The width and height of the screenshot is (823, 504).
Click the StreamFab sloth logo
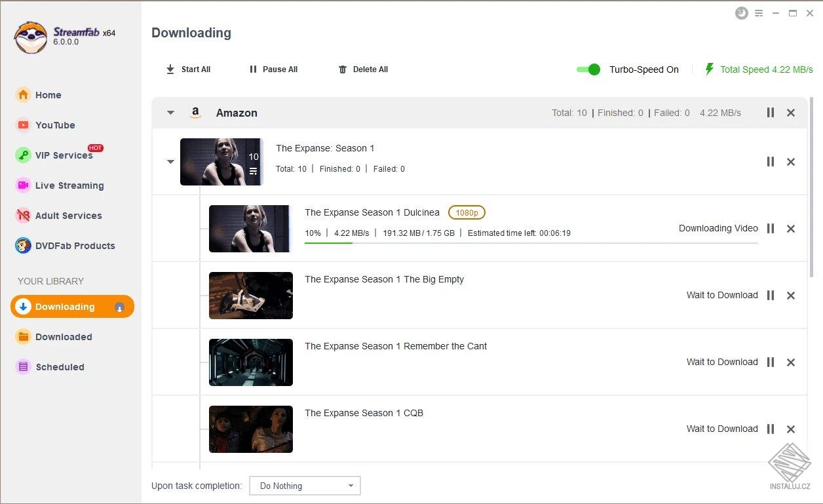31,37
